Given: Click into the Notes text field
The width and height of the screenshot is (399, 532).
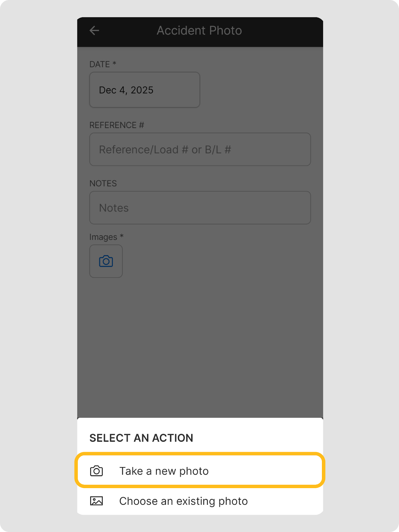Looking at the screenshot, I should click(x=200, y=208).
